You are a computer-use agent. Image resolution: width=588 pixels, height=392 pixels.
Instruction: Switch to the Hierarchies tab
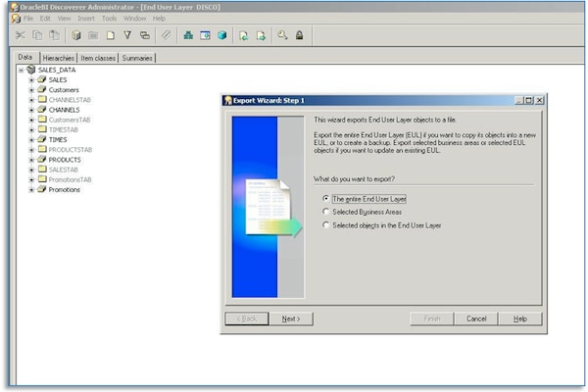click(59, 58)
